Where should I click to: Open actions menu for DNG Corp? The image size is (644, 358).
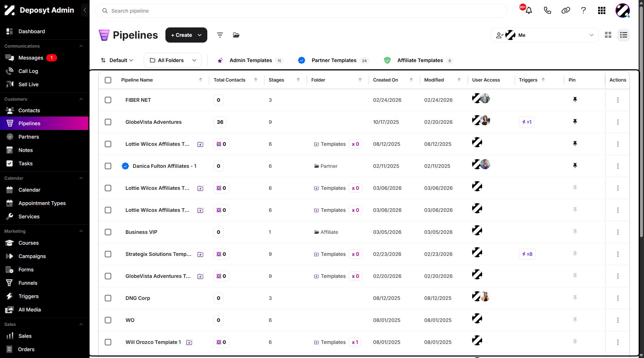pos(618,298)
